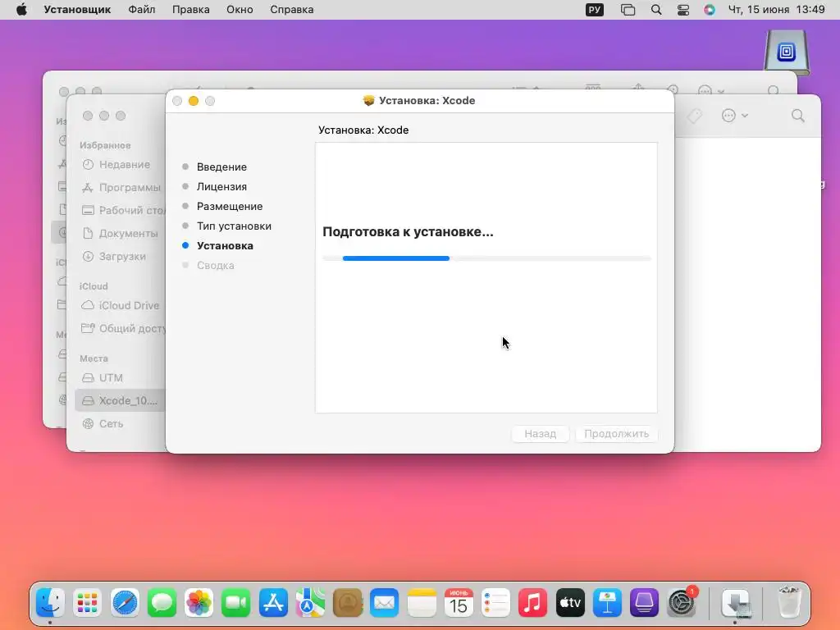Select the Размещение step in installer sidebar
This screenshot has height=630, width=840.
230,206
